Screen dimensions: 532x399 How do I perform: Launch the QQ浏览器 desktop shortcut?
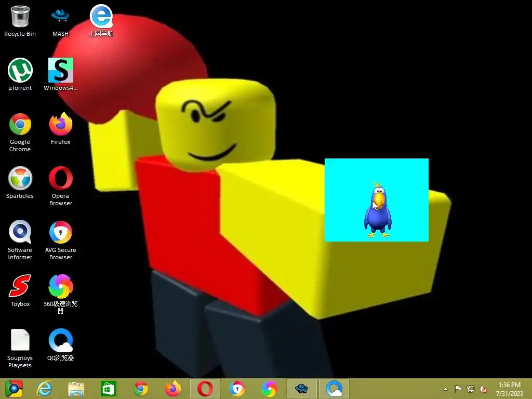coord(61,345)
